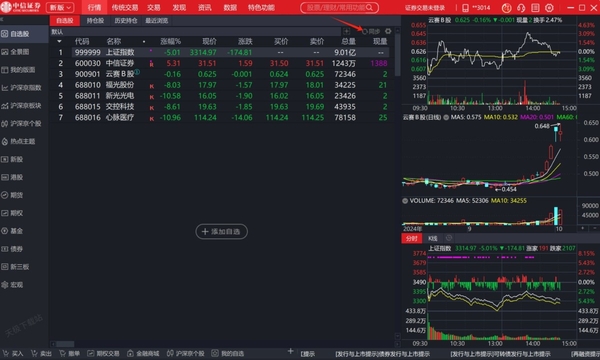Toggle indicator circle before VOLUME label
Screen dimensions: 600x360
coord(405,200)
